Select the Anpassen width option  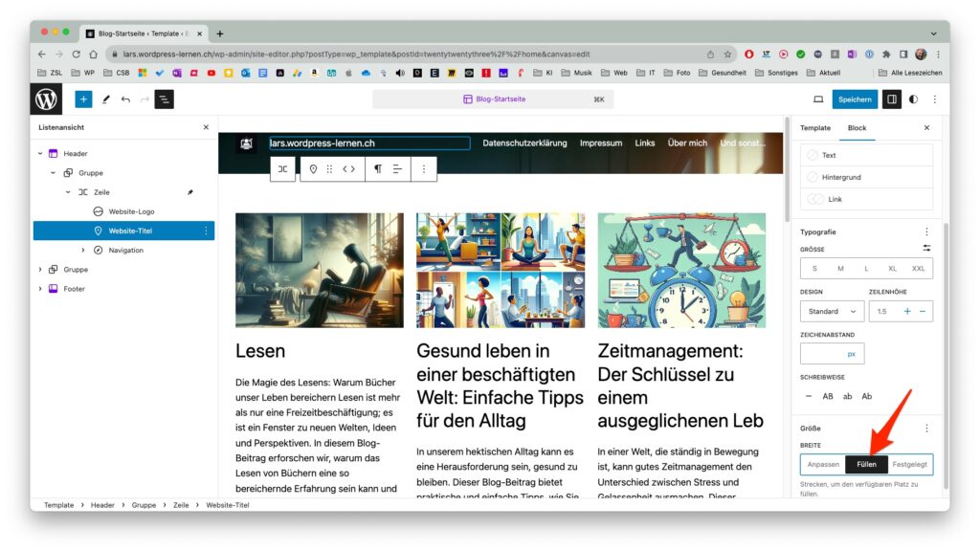point(823,464)
